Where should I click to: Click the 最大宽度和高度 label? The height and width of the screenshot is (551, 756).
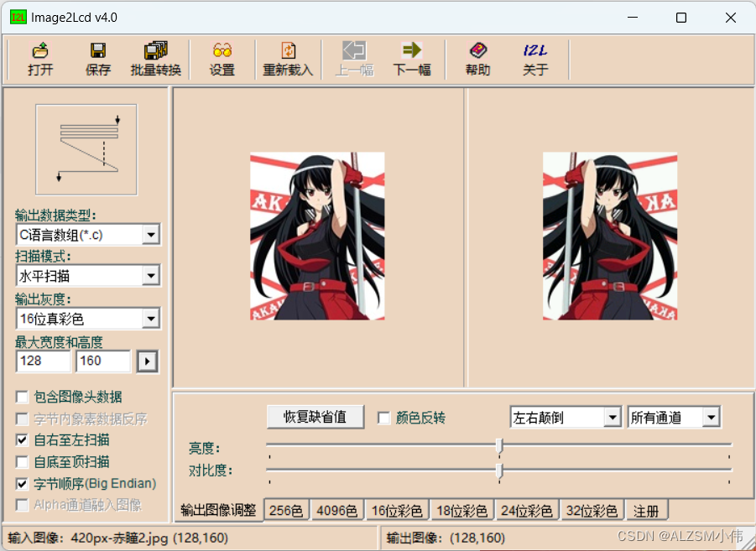59,343
